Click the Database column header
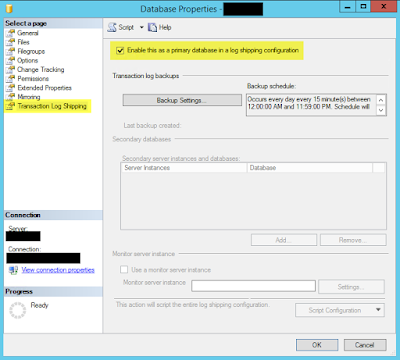The image size is (400, 360). [x=309, y=168]
